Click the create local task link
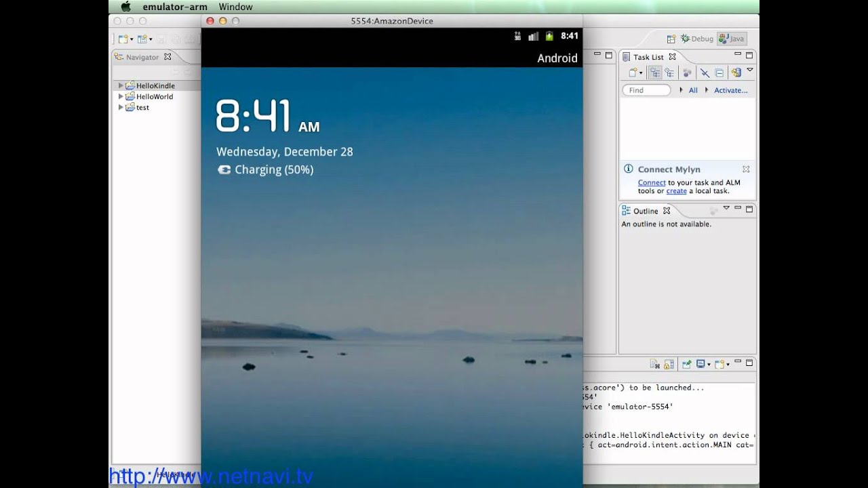 coord(676,191)
